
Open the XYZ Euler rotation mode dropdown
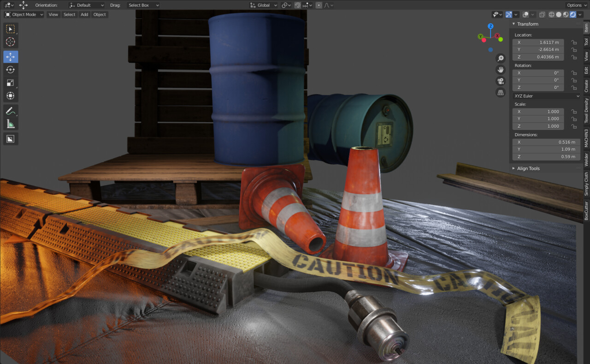[546, 96]
